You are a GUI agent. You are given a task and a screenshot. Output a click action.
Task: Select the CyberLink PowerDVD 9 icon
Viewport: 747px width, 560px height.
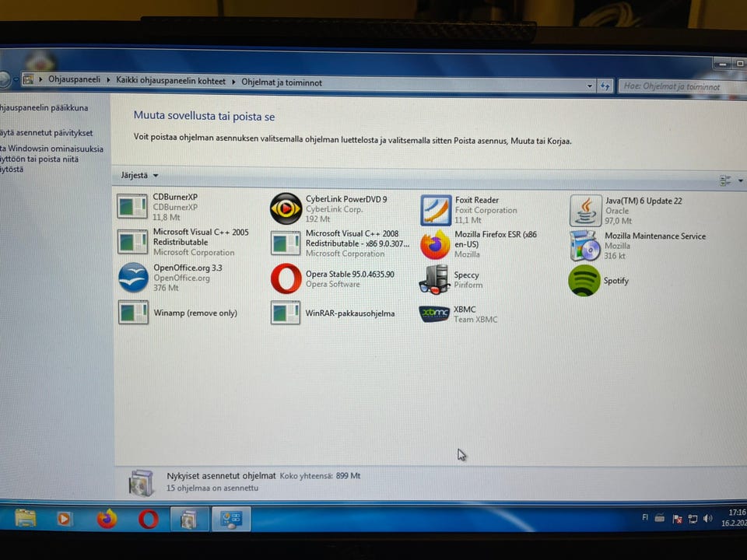coord(286,208)
